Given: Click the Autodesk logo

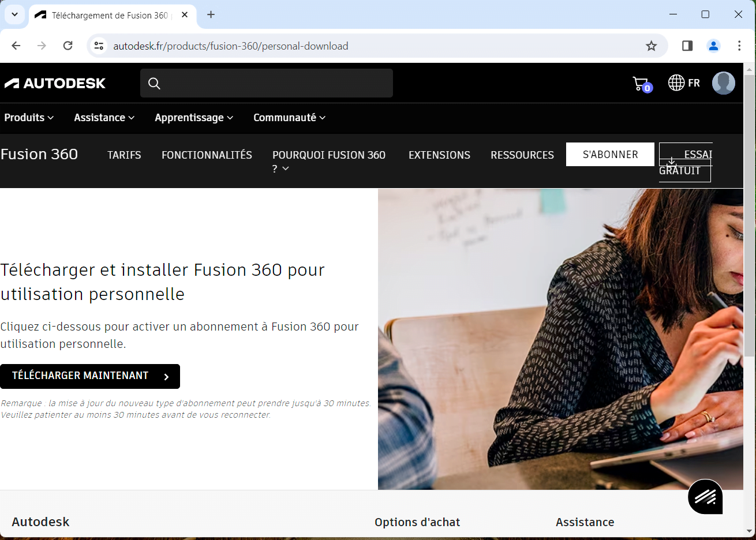Looking at the screenshot, I should pos(55,83).
